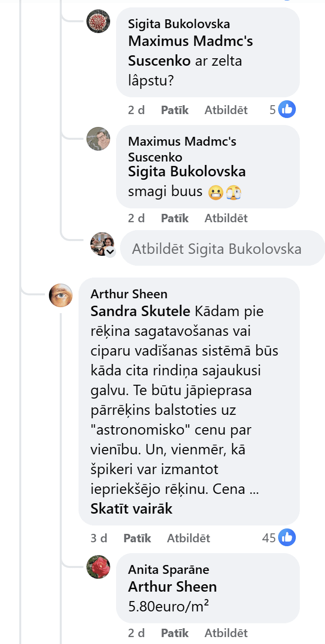Switch commenting profile via avatar chevron

click(x=111, y=252)
